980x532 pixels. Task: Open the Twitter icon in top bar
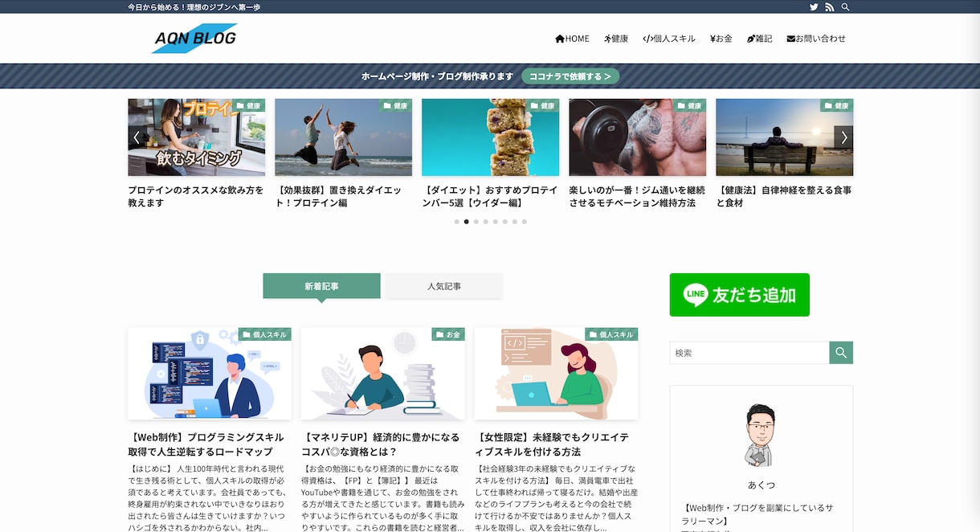tap(814, 7)
